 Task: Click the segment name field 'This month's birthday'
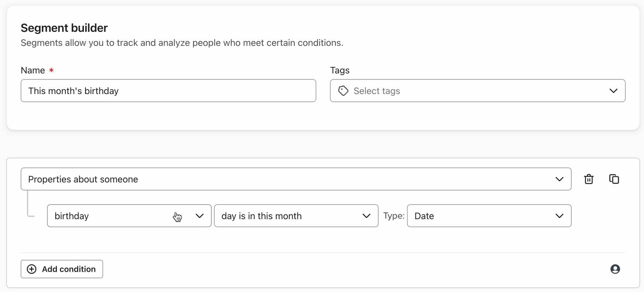point(168,91)
